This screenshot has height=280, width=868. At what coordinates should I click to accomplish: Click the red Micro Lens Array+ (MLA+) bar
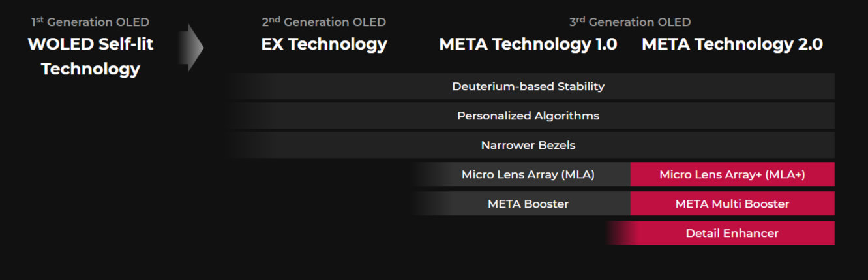(732, 174)
